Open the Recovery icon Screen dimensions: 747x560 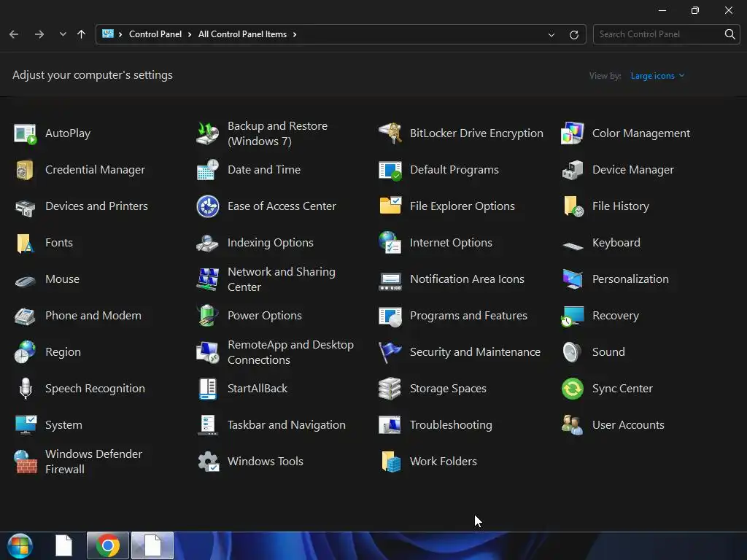[573, 316]
